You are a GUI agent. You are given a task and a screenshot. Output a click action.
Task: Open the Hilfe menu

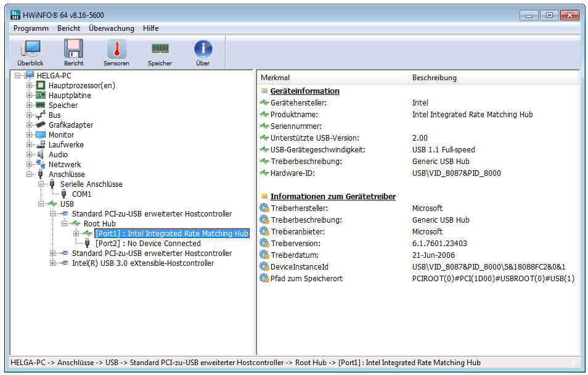pyautogui.click(x=150, y=28)
